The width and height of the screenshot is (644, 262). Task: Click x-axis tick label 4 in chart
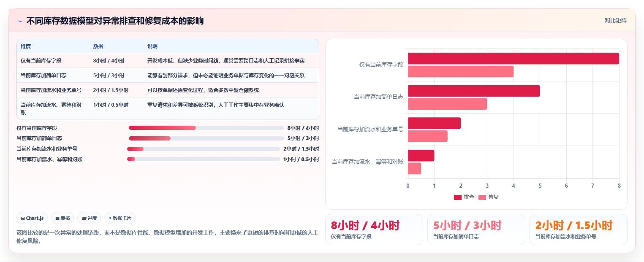[x=514, y=186]
